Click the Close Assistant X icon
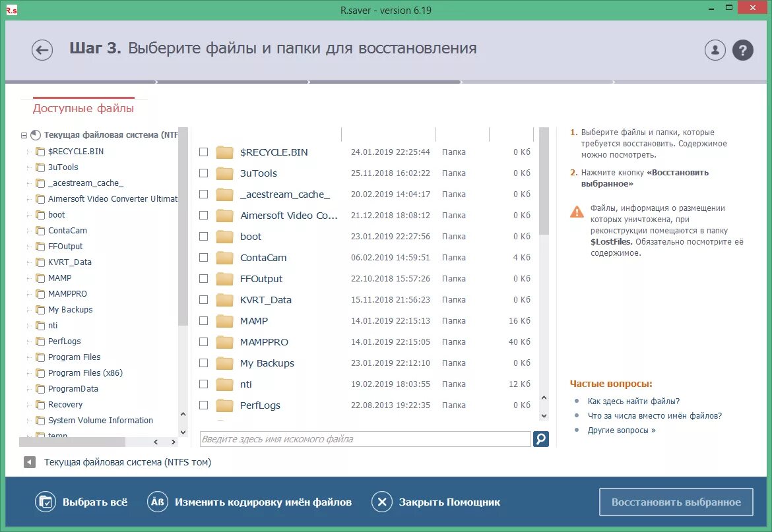The height and width of the screenshot is (532, 772). pos(382,502)
